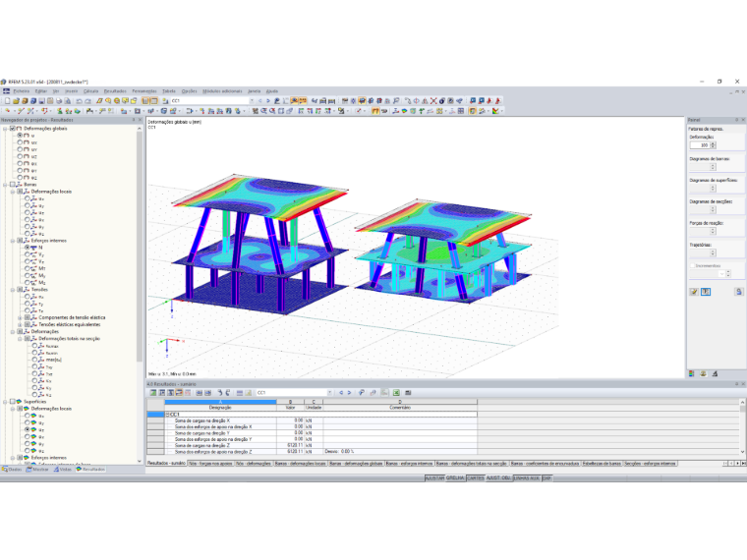Toggle the Barras checkbox in navigator

coord(13,185)
